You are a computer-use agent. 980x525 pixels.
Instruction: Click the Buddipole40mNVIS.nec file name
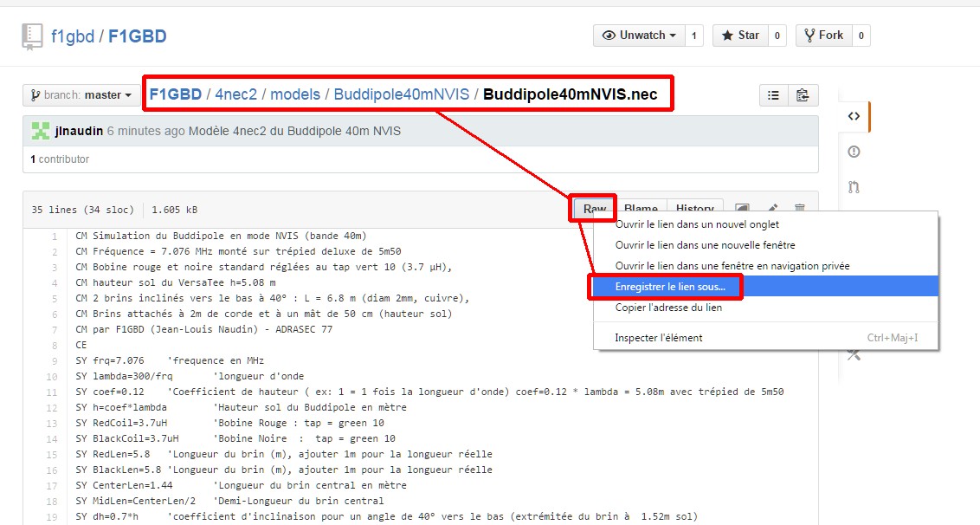(x=570, y=94)
